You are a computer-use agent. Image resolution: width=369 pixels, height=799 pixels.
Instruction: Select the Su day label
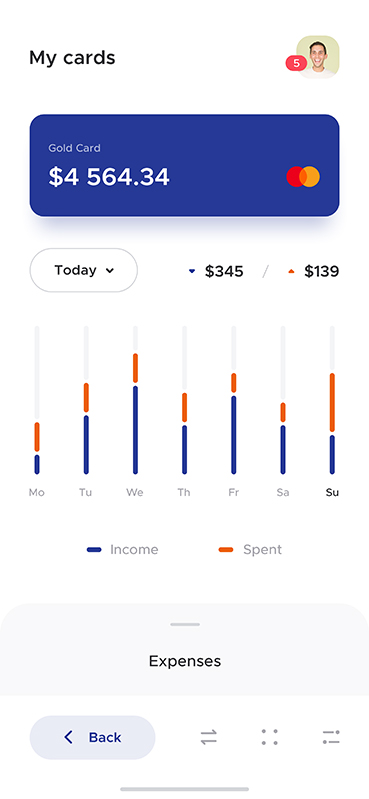coord(332,493)
